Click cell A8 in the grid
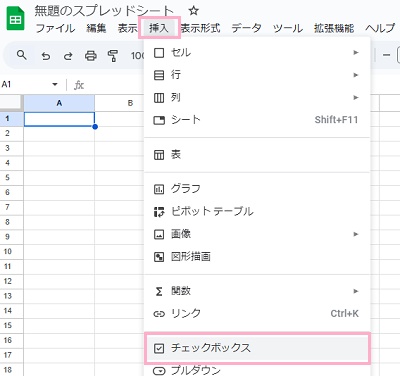 pyautogui.click(x=59, y=222)
